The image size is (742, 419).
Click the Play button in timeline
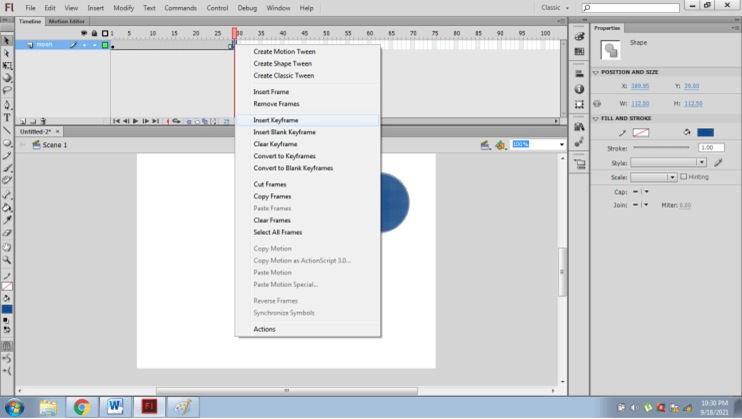[x=135, y=121]
